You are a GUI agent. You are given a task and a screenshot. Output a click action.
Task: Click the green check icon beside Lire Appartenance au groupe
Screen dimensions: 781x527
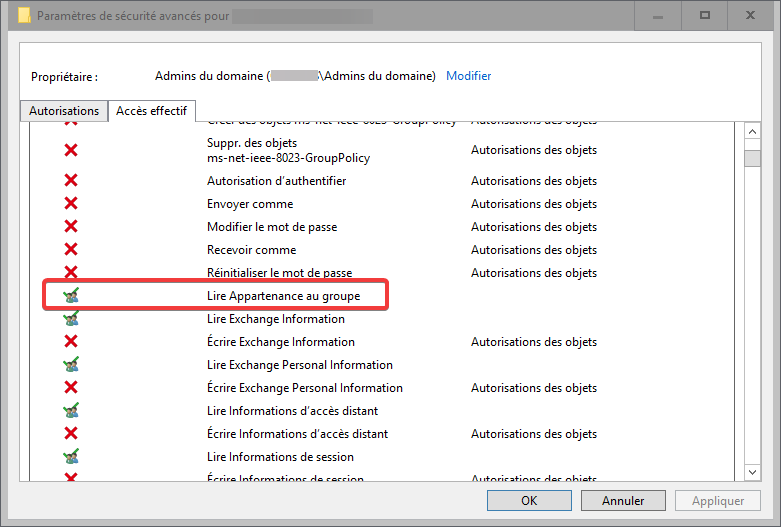71,295
